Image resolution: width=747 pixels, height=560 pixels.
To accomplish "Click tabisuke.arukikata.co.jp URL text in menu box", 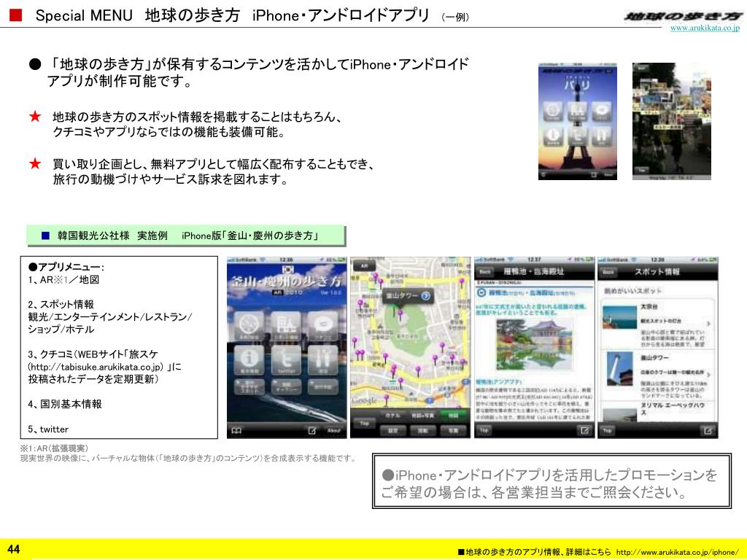I will (x=97, y=367).
